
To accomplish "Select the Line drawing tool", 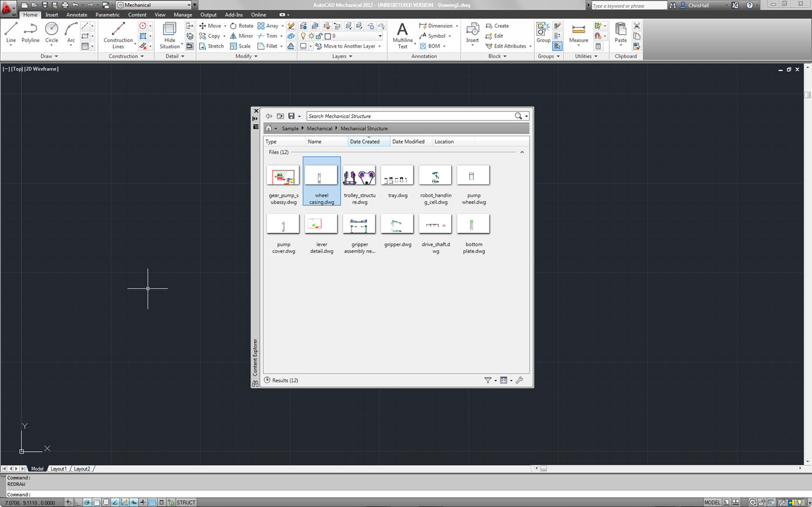I will [11, 32].
